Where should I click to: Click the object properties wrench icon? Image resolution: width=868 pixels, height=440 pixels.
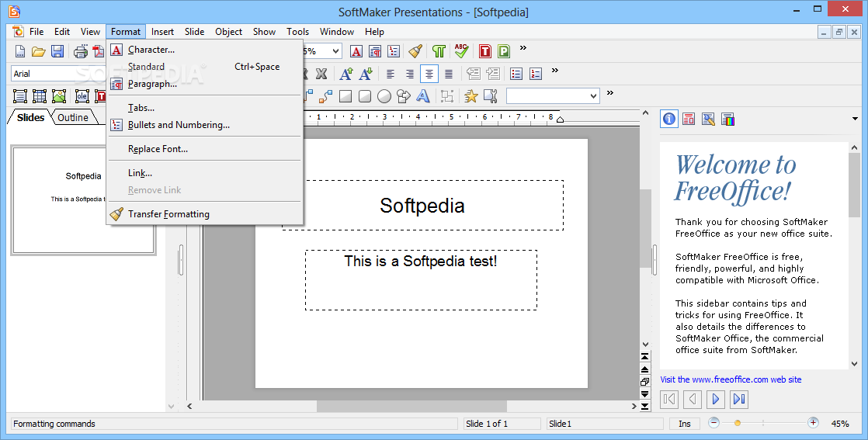[x=491, y=96]
